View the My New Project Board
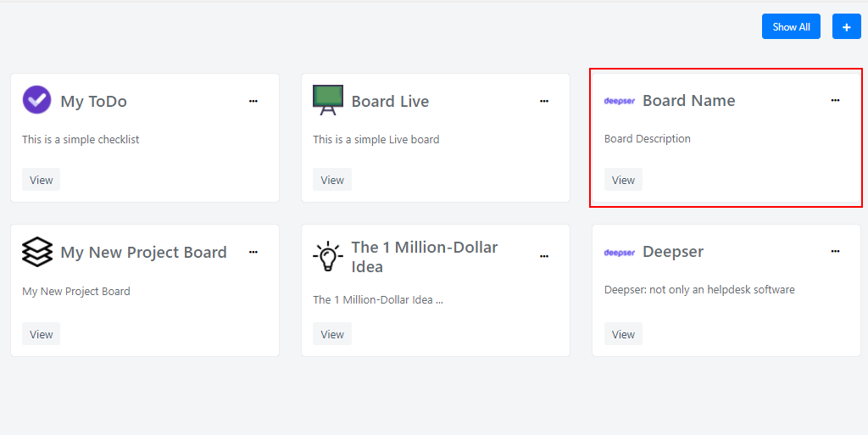Viewport: 868px width, 435px height. (x=41, y=334)
